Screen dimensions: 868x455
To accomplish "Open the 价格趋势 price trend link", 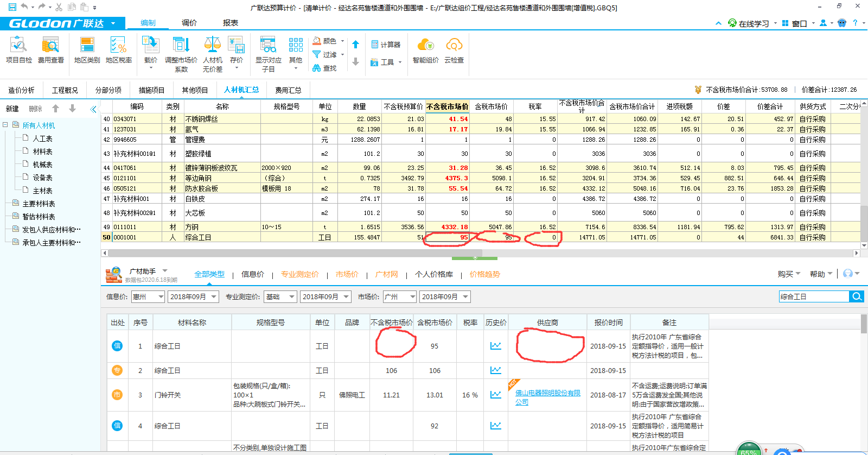I will coord(484,274).
